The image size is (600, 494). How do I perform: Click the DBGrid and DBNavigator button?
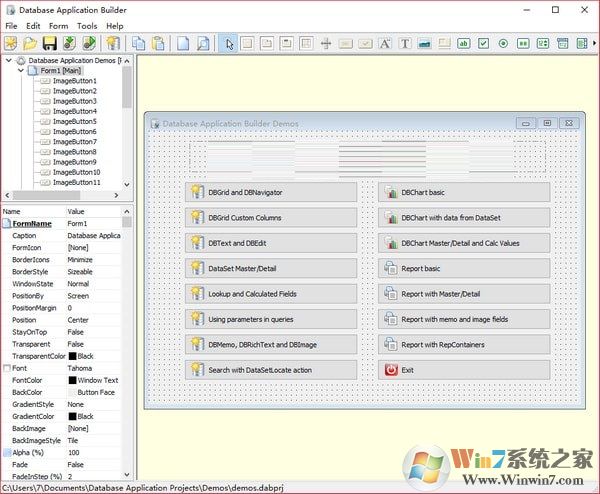tap(271, 192)
